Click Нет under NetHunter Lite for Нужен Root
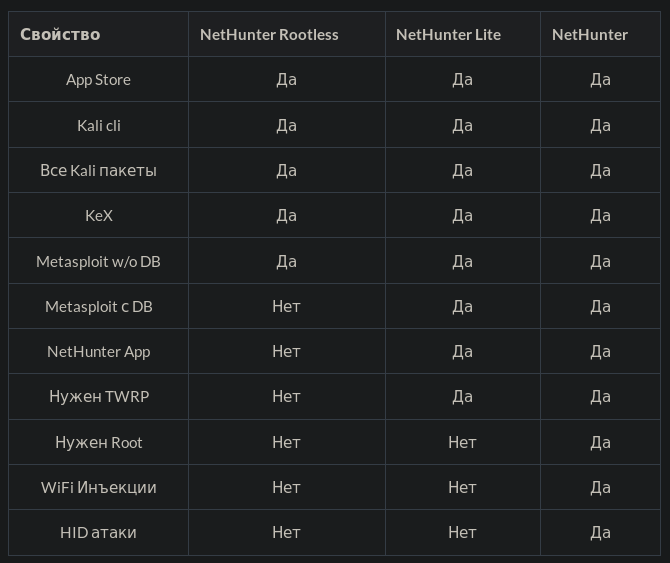Viewport: 670px width, 563px height. (462, 442)
